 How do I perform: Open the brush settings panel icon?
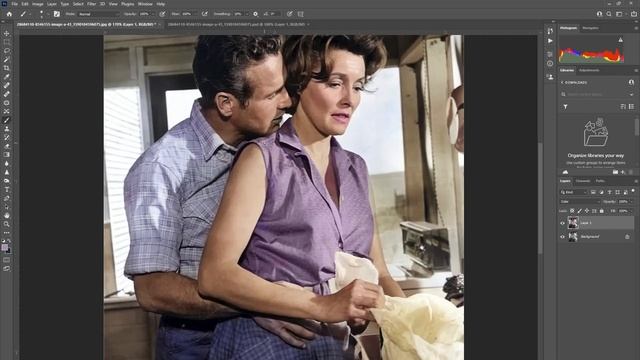pos(57,14)
